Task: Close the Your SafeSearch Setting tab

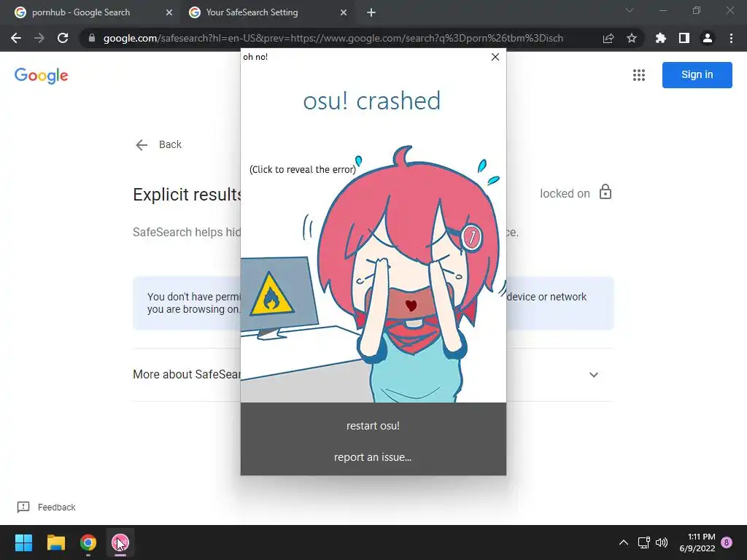Action: 344,12
